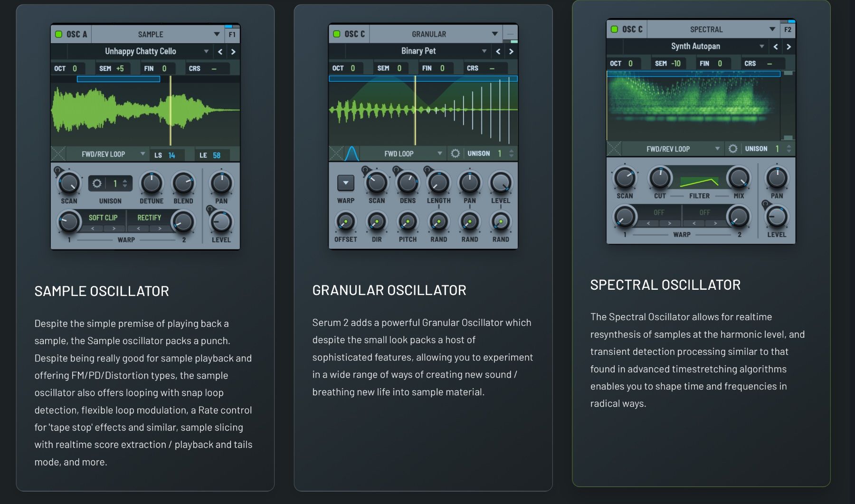Open Sample oscillator unison settings gear
The height and width of the screenshot is (504, 855).
97,183
